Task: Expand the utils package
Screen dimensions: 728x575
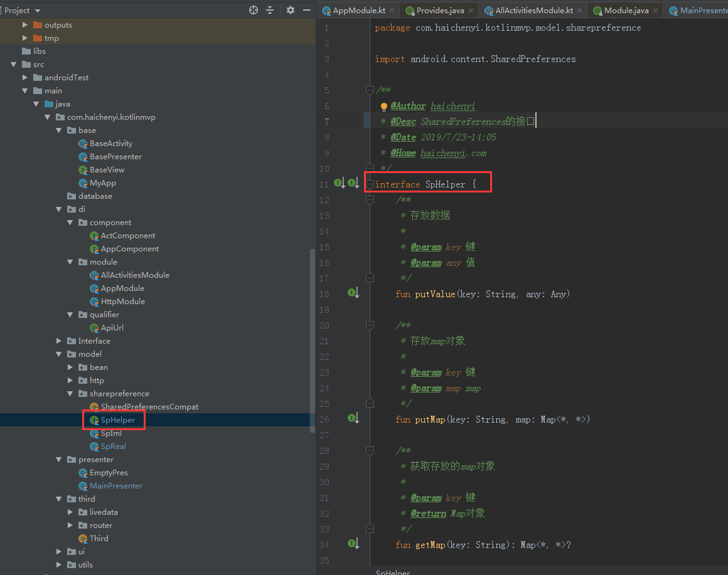Action: 59,565
